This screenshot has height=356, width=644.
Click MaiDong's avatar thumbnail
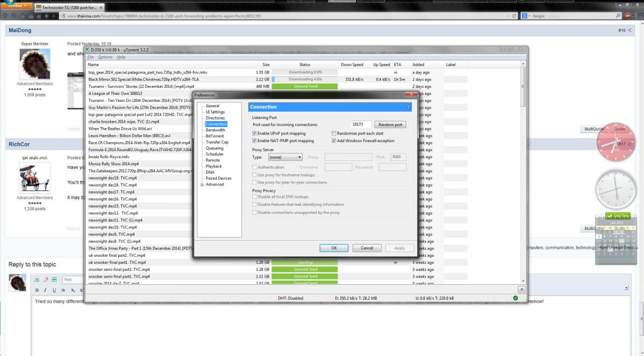(x=35, y=64)
